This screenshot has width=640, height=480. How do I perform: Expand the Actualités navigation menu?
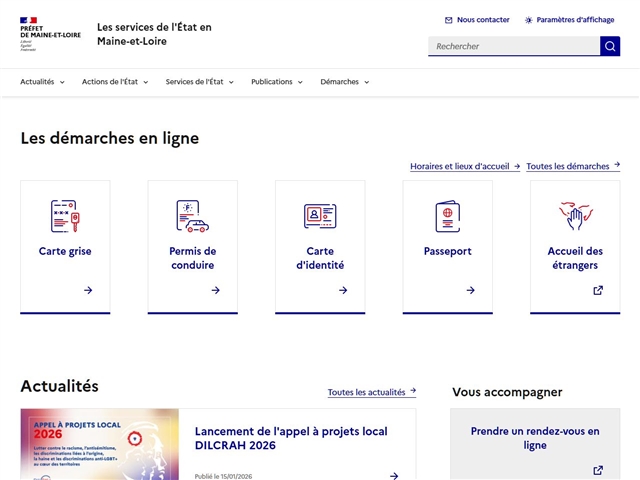[x=42, y=82]
